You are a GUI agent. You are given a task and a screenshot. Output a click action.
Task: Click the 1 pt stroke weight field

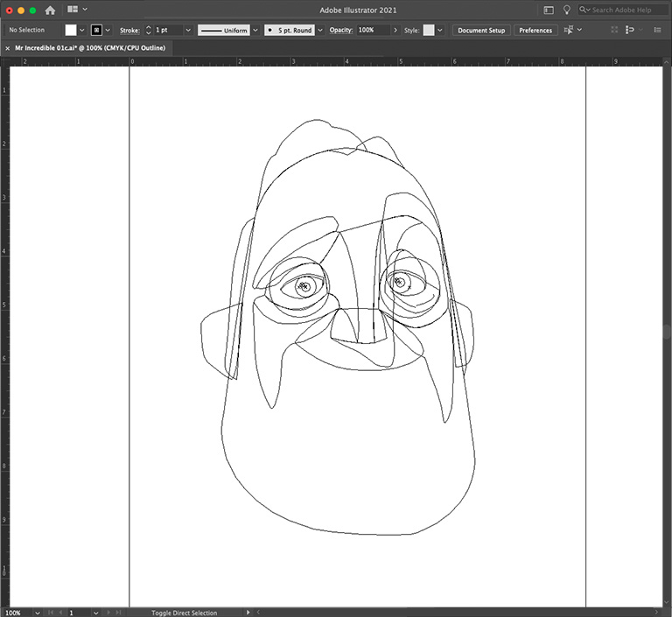168,30
